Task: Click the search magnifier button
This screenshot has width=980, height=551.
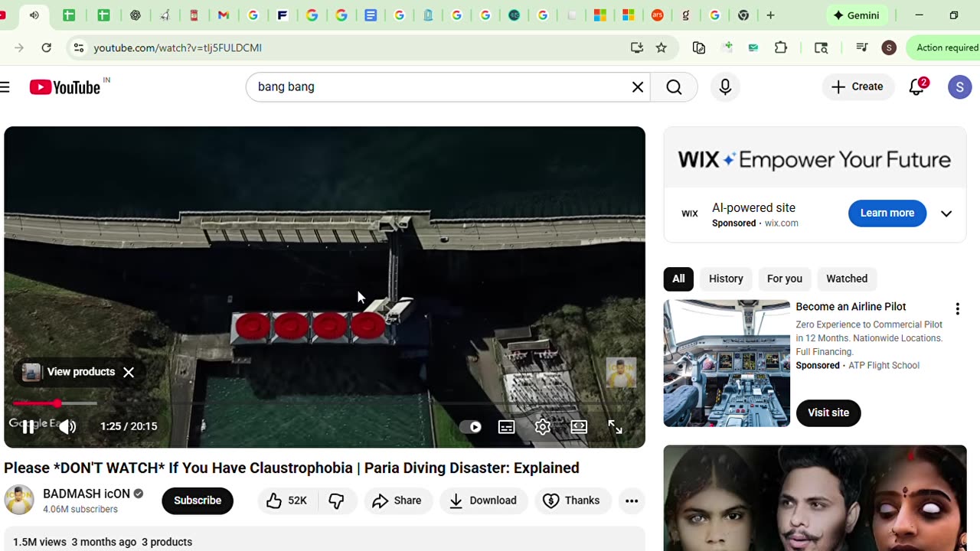Action: [674, 87]
